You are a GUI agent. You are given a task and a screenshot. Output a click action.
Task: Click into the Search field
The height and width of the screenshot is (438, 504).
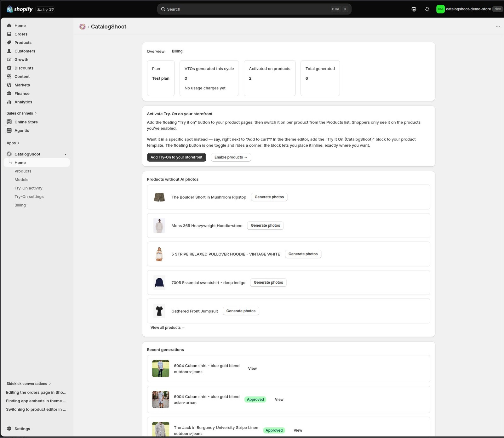coord(254,9)
